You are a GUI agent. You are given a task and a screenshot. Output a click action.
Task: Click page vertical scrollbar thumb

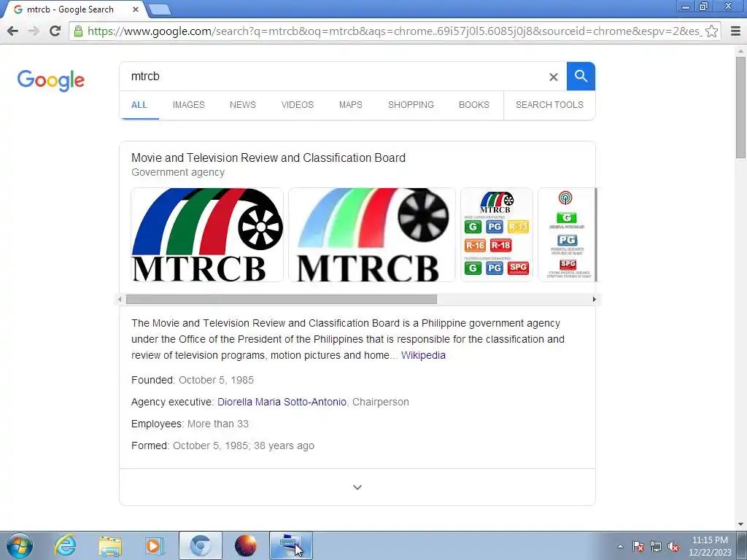(x=740, y=108)
